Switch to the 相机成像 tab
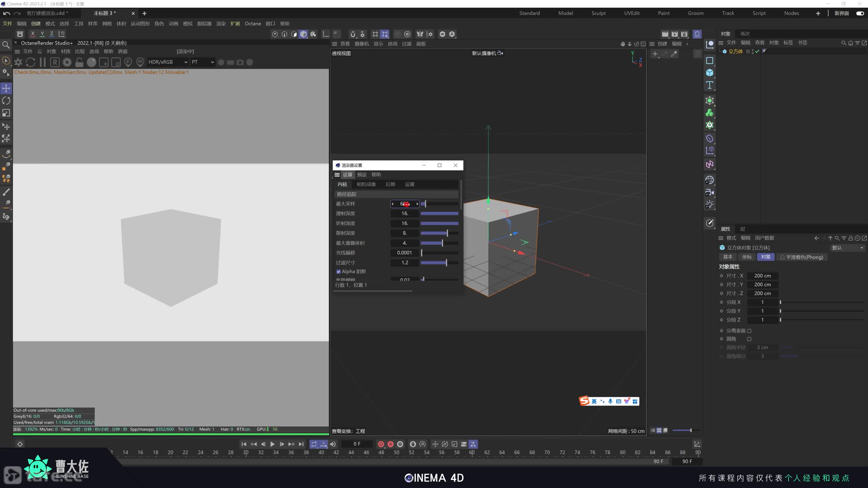This screenshot has height=488, width=868. coord(366,184)
